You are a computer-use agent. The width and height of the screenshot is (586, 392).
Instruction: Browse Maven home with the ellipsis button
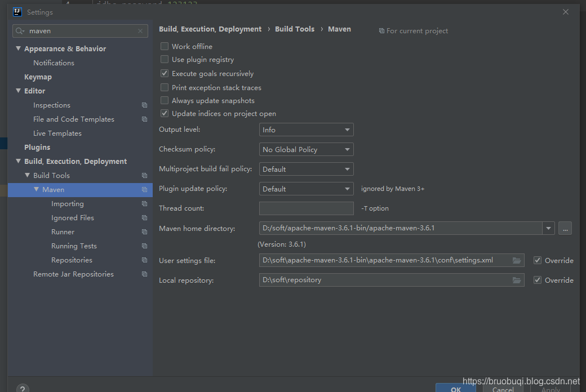[x=565, y=228]
